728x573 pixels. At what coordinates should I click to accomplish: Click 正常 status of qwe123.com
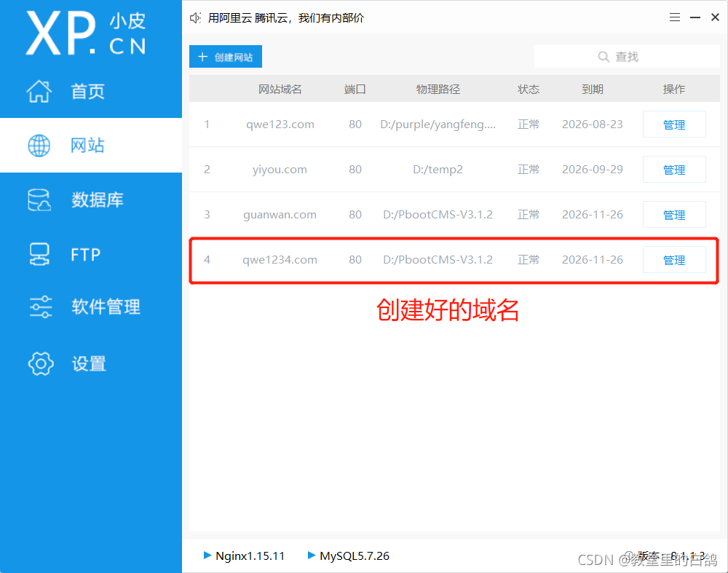coord(529,125)
